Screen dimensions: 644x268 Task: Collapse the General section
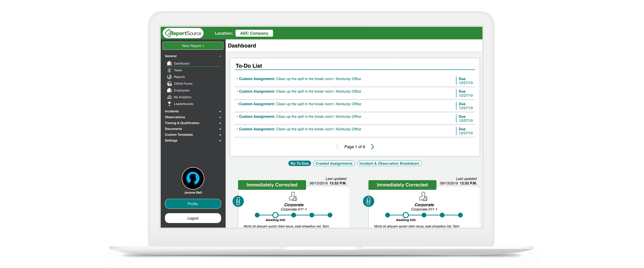point(220,56)
